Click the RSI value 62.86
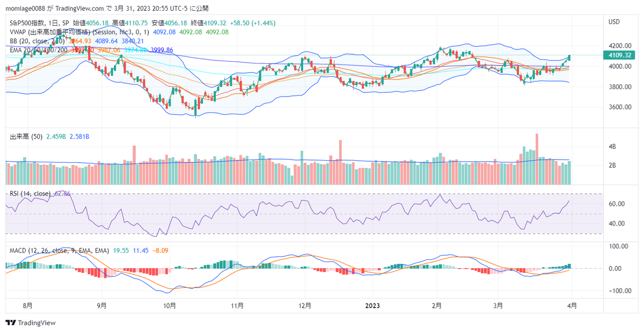 (x=63, y=194)
